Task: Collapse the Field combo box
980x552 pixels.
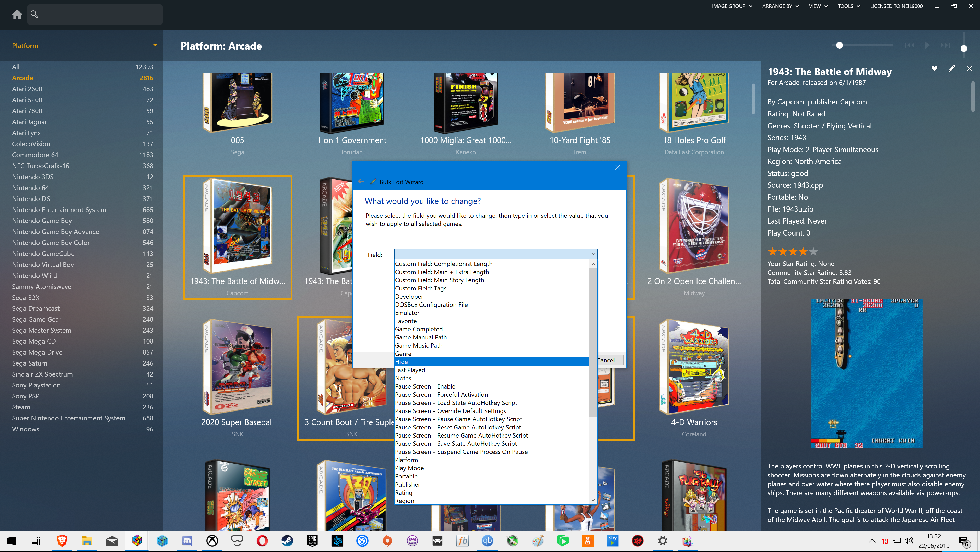Action: click(593, 254)
